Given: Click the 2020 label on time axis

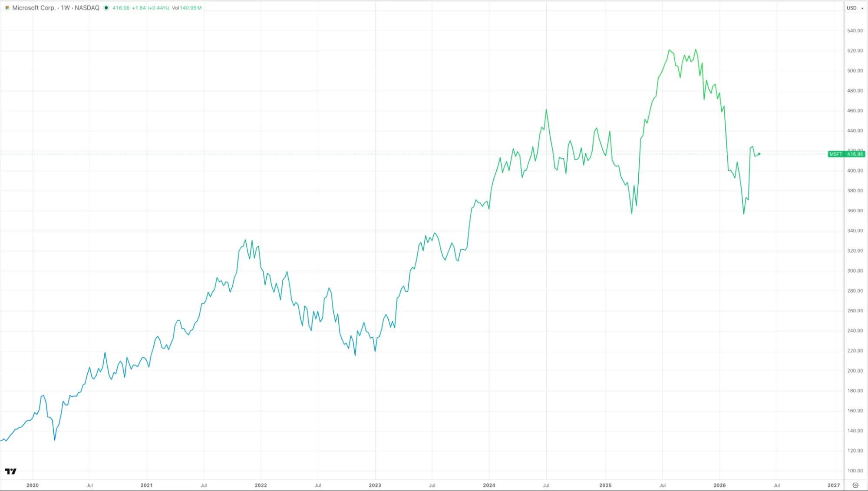Looking at the screenshot, I should [x=33, y=485].
